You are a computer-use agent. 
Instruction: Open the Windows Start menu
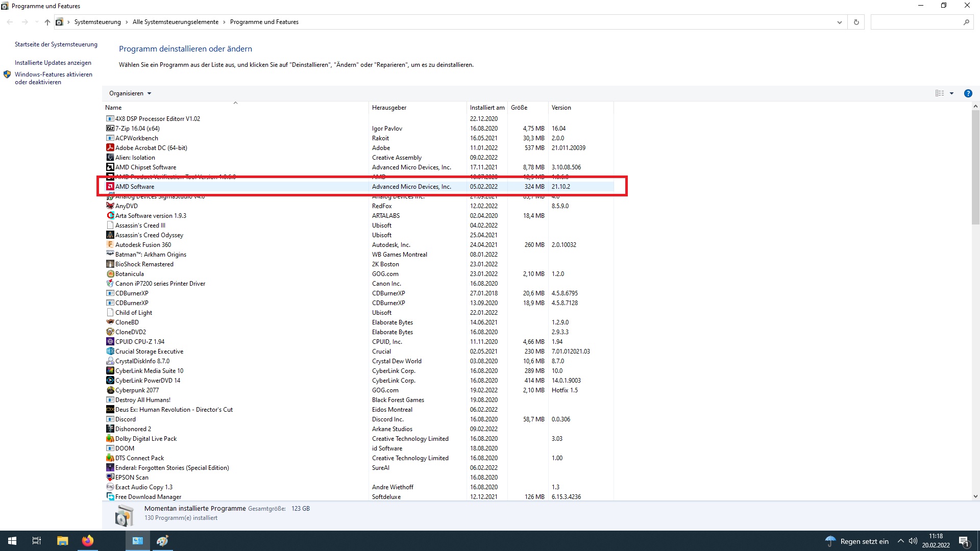tap(12, 541)
